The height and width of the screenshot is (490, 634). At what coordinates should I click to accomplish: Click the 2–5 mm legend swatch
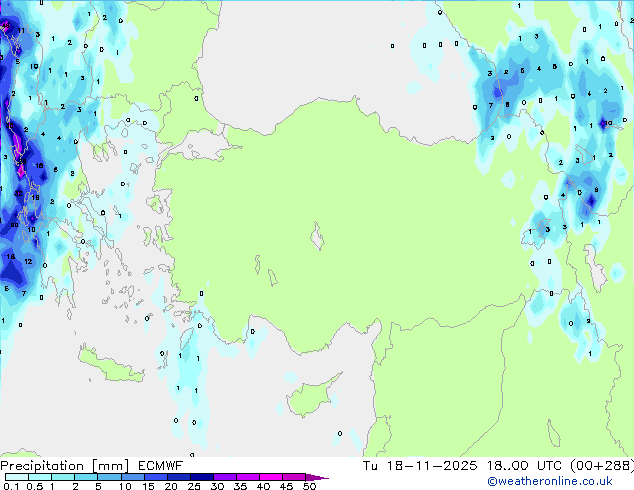(x=86, y=477)
